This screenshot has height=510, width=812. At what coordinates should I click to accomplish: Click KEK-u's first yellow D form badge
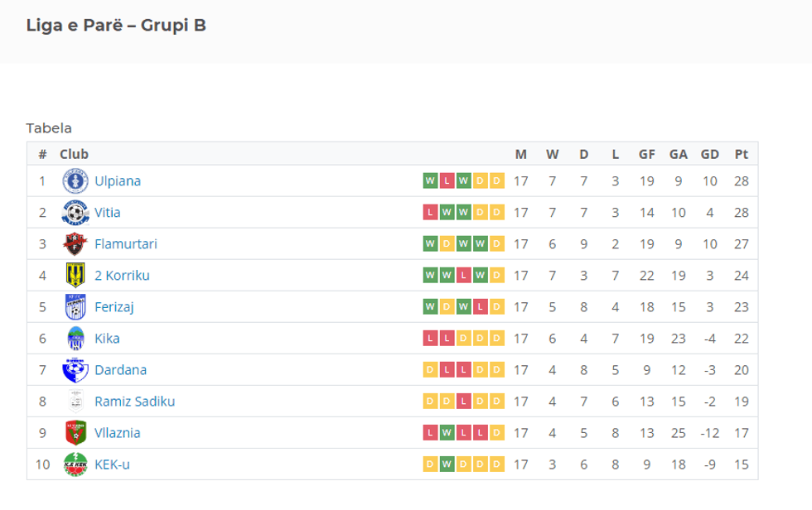(430, 464)
